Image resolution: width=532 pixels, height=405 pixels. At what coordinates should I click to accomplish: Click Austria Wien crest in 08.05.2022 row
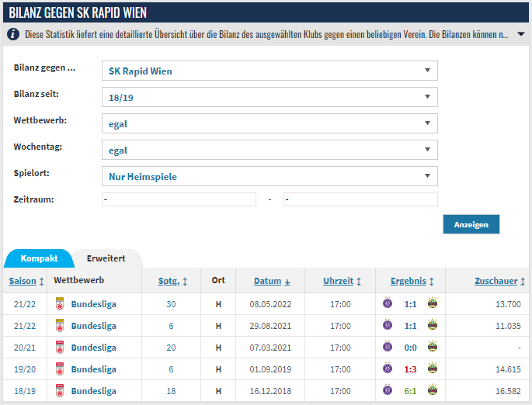[388, 303]
